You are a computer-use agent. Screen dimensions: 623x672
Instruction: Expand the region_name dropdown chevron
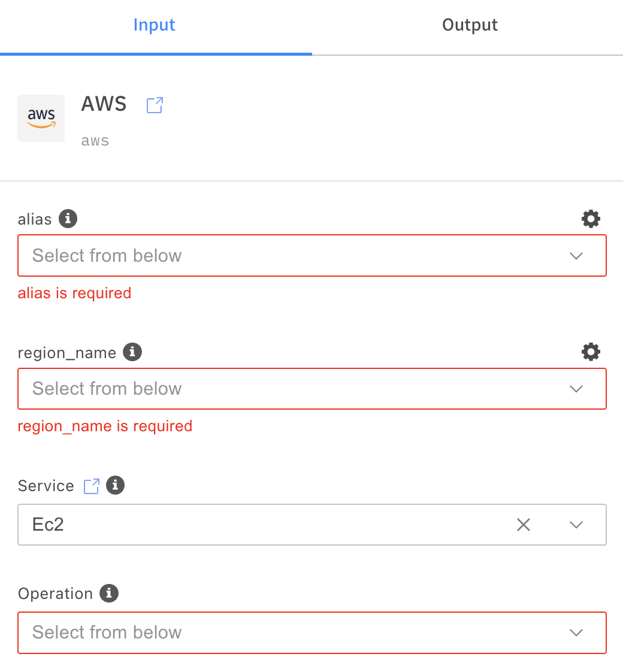(x=576, y=389)
